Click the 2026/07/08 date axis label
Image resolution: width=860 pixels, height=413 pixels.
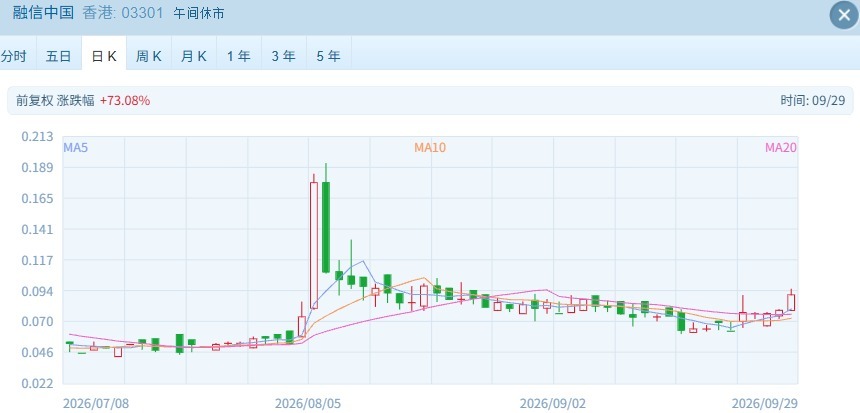point(96,404)
